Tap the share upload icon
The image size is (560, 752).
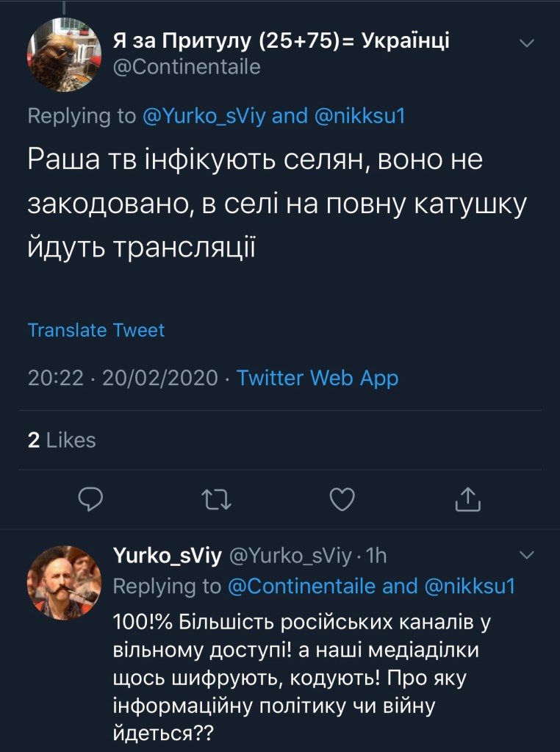point(467,499)
